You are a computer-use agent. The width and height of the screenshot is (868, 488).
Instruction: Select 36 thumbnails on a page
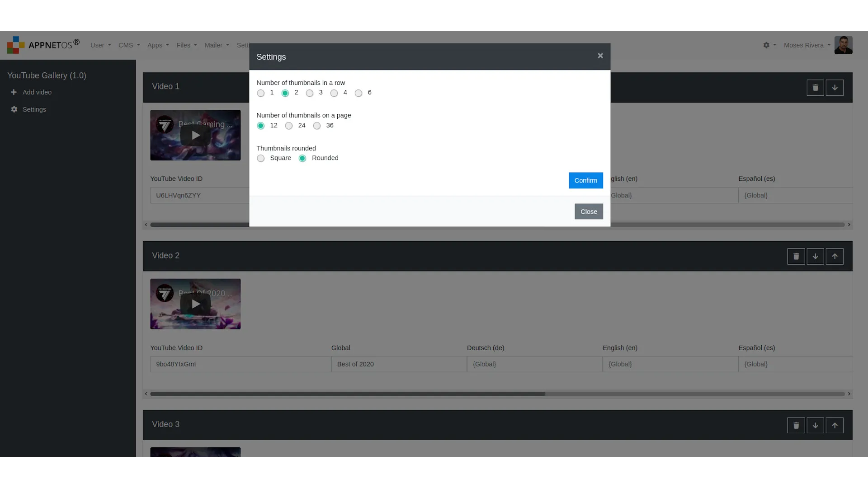(316, 125)
